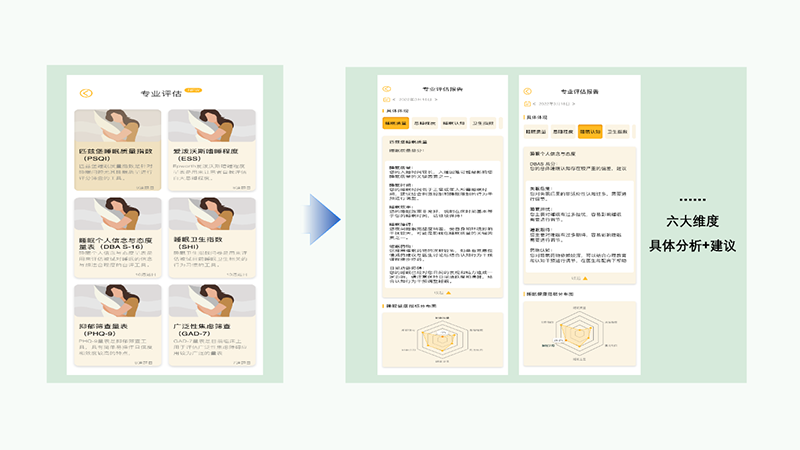Collapse details panel on second report
The width and height of the screenshot is (800, 450).
click(580, 279)
